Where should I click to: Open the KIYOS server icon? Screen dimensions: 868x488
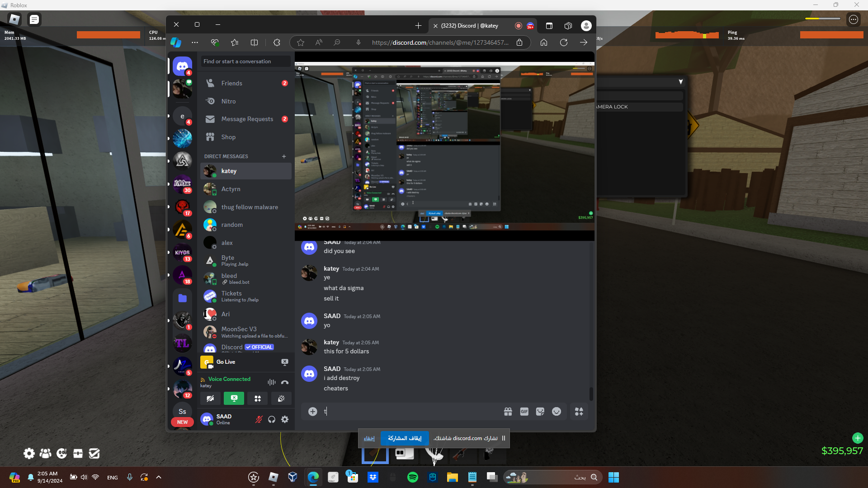point(182,253)
